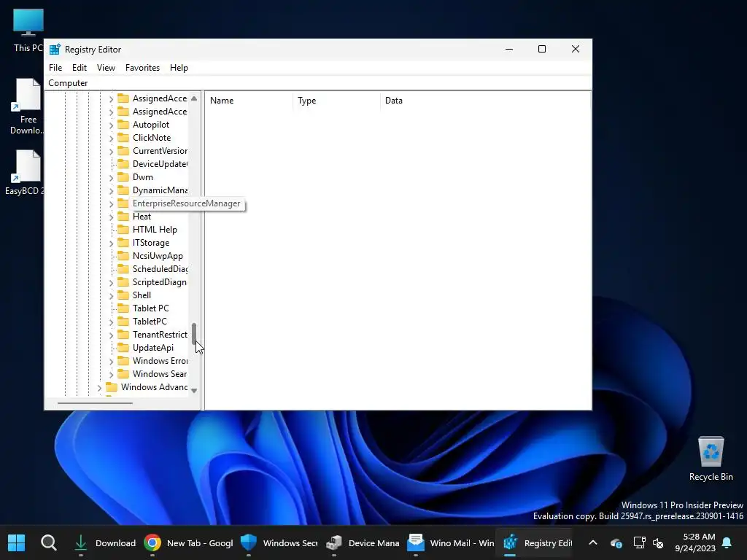Switch to Device Manager taskbar window
Viewport: 747px width, 560px height.
click(363, 542)
